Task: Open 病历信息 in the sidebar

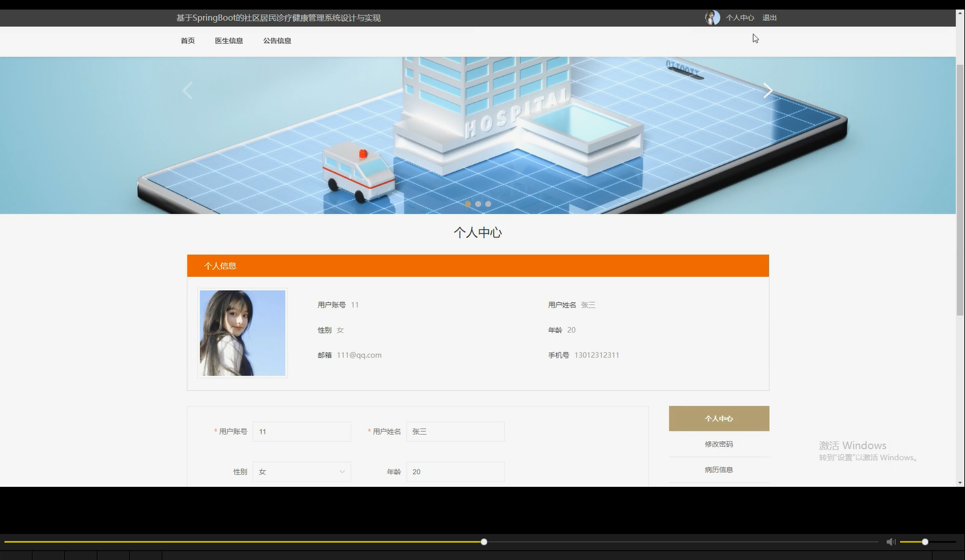Action: 719,469
